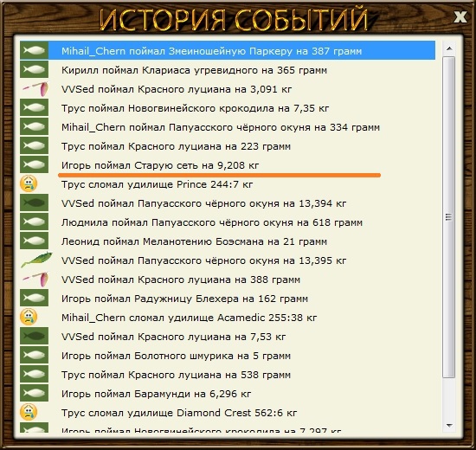The image size is (476, 450).
Task: Select row 'Mihail_Chern поймал Змеиношейную Паркеру на 387 грамм'
Action: pos(228,50)
